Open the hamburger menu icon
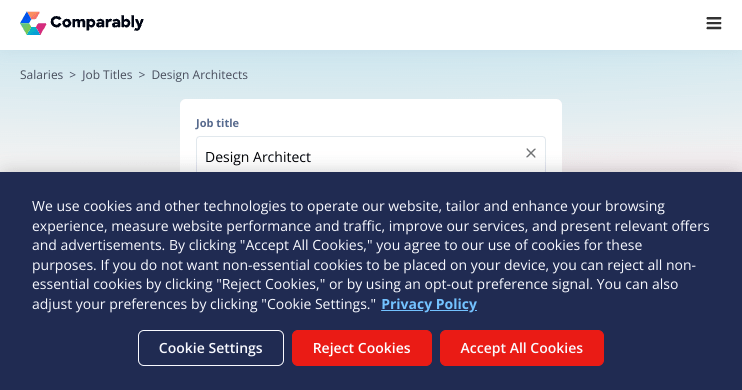Screen dimensions: 742x390 click(714, 23)
